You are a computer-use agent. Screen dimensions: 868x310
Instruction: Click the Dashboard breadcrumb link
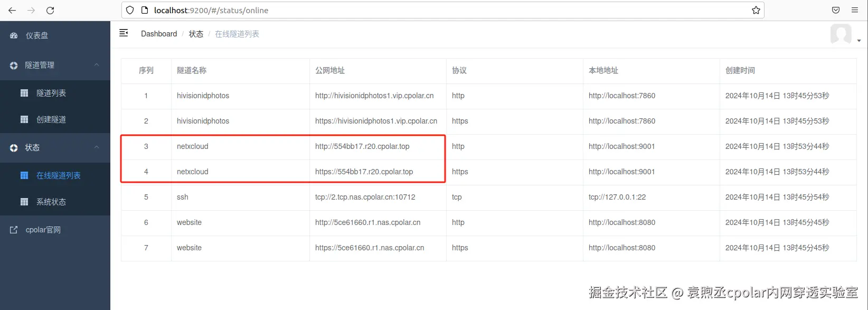pos(159,34)
